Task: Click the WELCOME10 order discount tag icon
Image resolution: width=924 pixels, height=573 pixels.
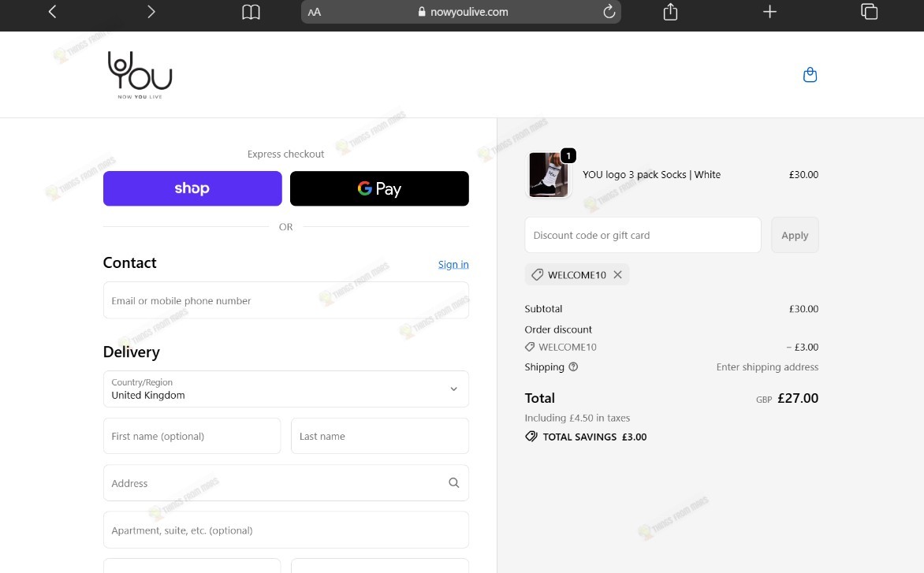Action: pos(530,347)
